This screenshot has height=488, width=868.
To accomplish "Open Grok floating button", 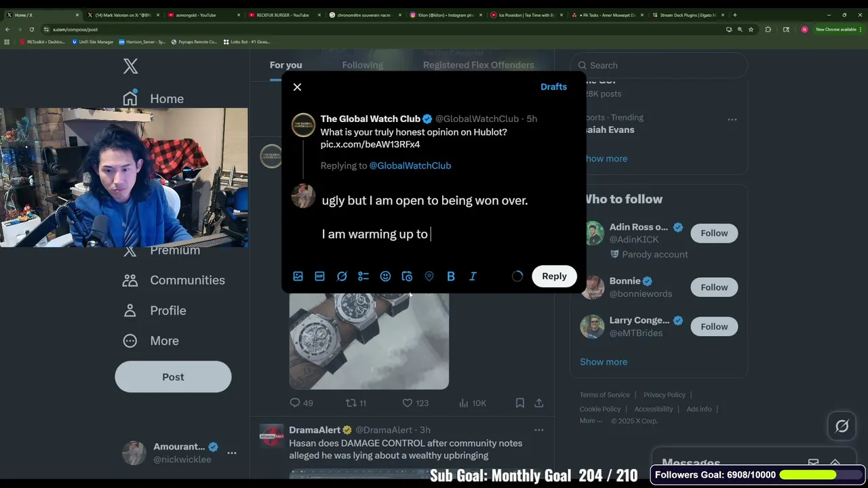I will 842,426.
